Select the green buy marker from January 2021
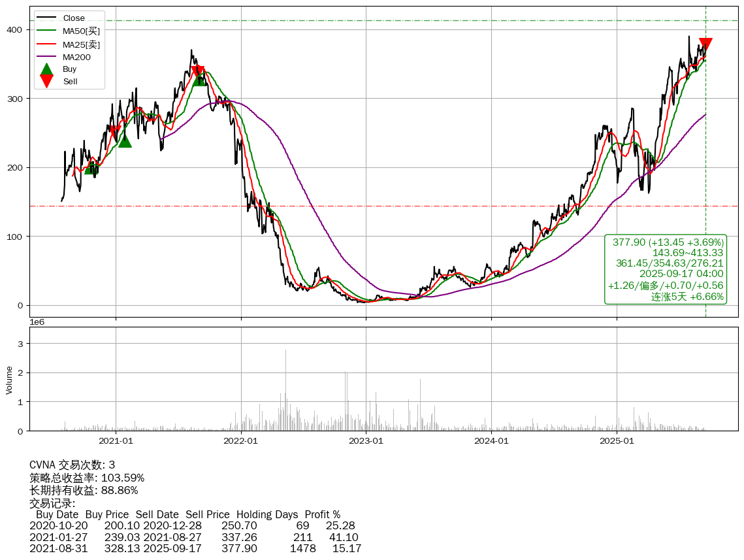The width and height of the screenshot is (744, 560). (125, 140)
